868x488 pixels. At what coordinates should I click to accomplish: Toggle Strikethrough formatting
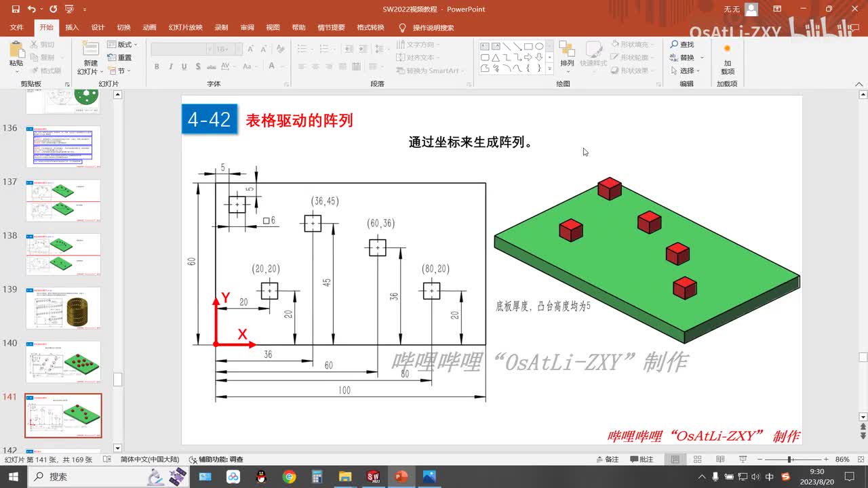[213, 66]
